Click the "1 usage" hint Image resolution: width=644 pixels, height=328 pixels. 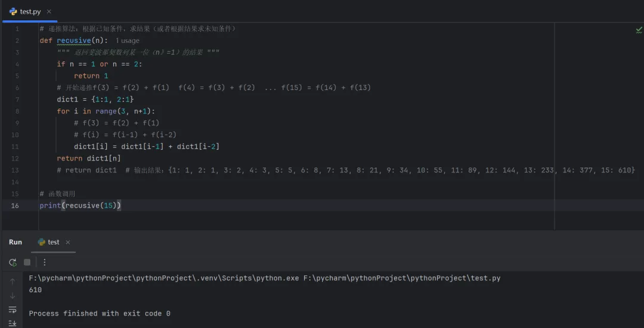[x=127, y=41]
